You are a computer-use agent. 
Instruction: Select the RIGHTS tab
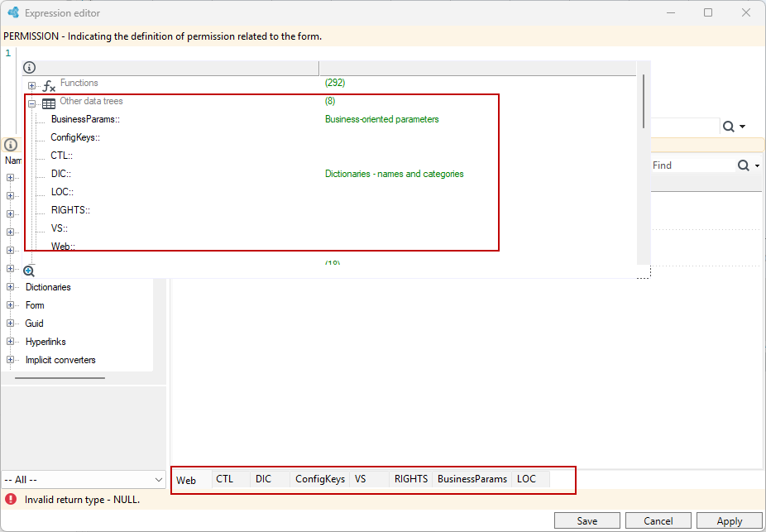coord(411,479)
